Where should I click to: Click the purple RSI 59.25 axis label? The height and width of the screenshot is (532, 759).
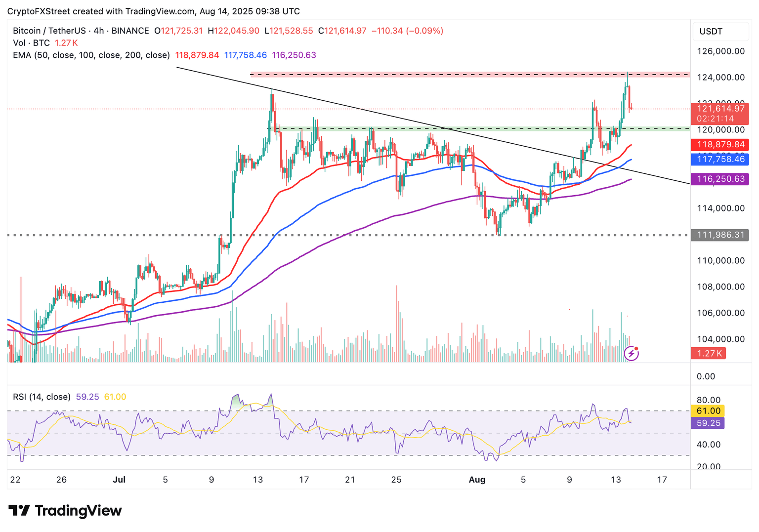708,423
